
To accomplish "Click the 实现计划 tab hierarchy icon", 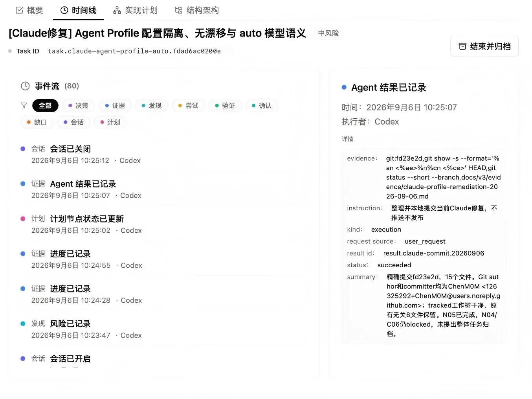I will pyautogui.click(x=117, y=10).
